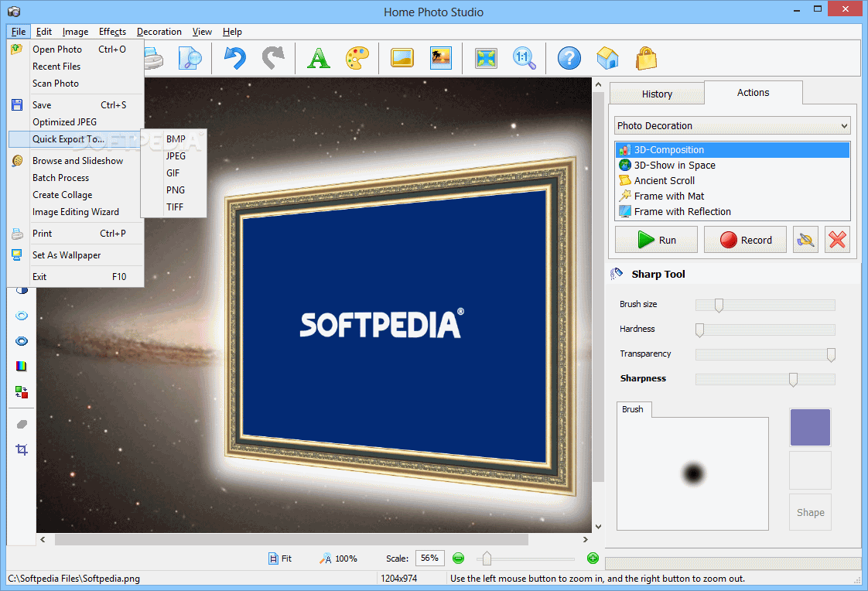Click the edit action tools icon beside Record
Viewport: 868px width, 591px height.
click(805, 240)
